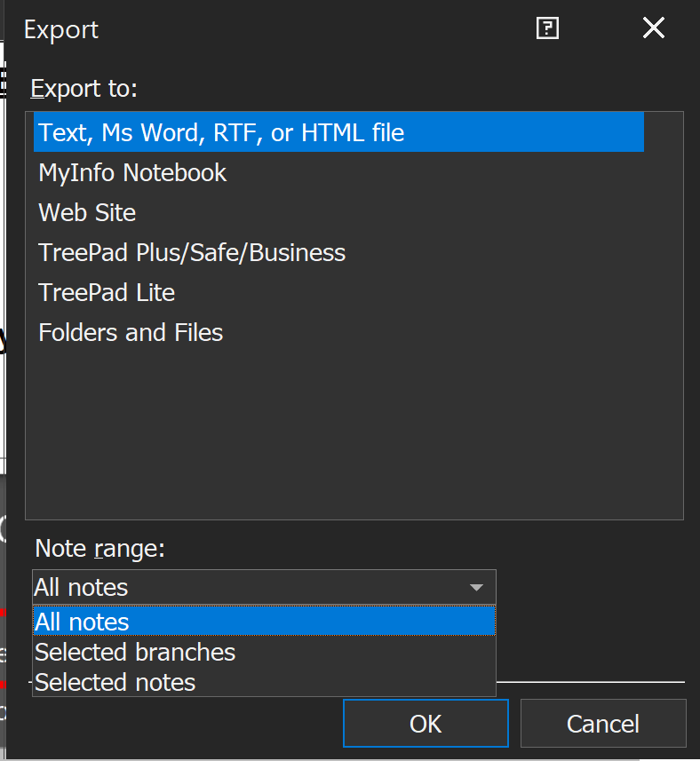Click empty area inside export list box
The height and width of the screenshot is (761, 700).
pos(355,426)
